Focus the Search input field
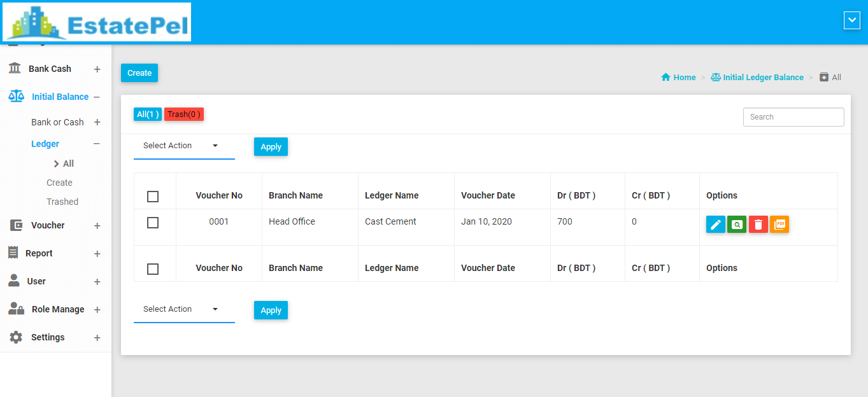Screen dimensions: 868x397 tap(793, 117)
